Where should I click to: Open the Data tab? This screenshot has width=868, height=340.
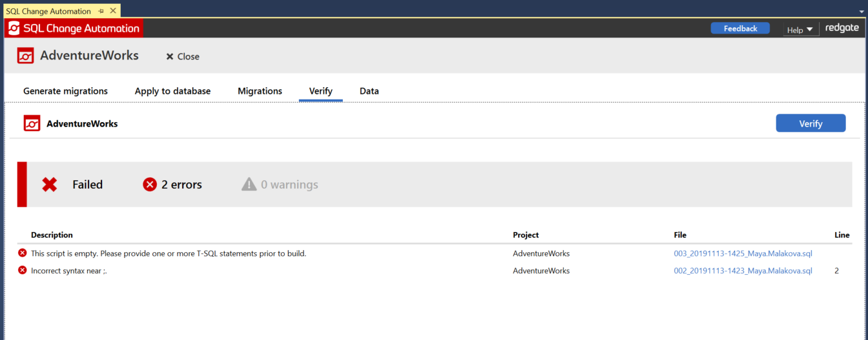(369, 91)
